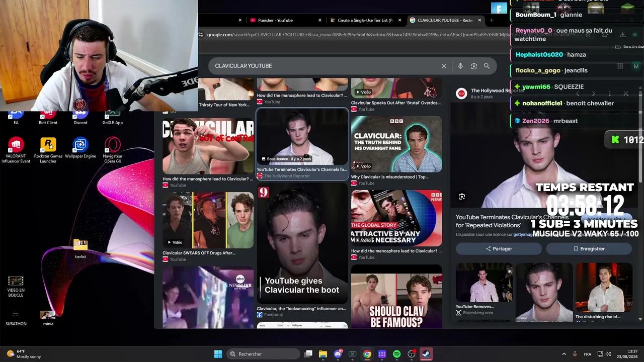The width and height of the screenshot is (644, 362).
Task: Open Task View on the taskbar
Action: [308, 354]
